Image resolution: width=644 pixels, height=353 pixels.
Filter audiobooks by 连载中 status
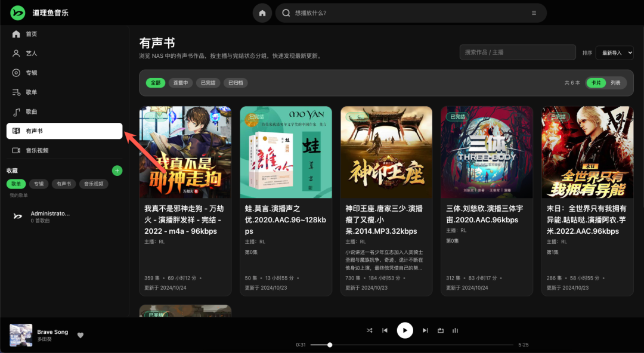point(181,83)
